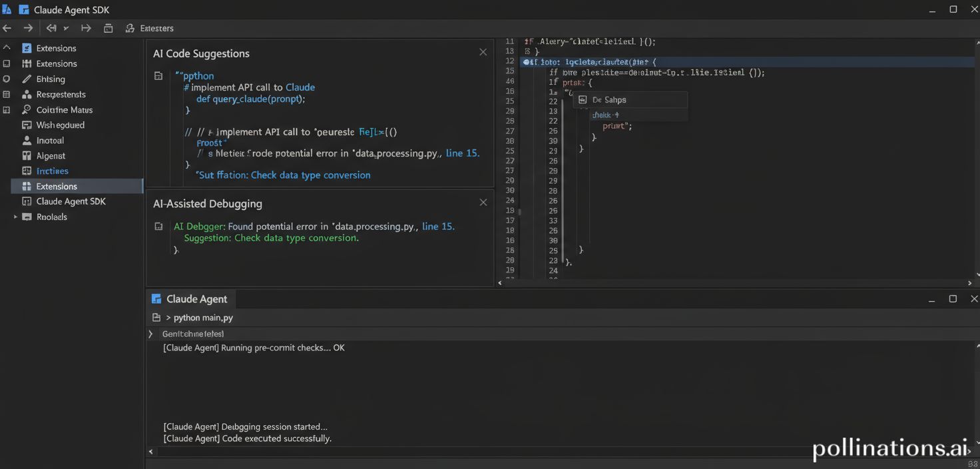Click the people icon beside Resgestents
Viewport: 980px width, 469px height.
[x=27, y=95]
